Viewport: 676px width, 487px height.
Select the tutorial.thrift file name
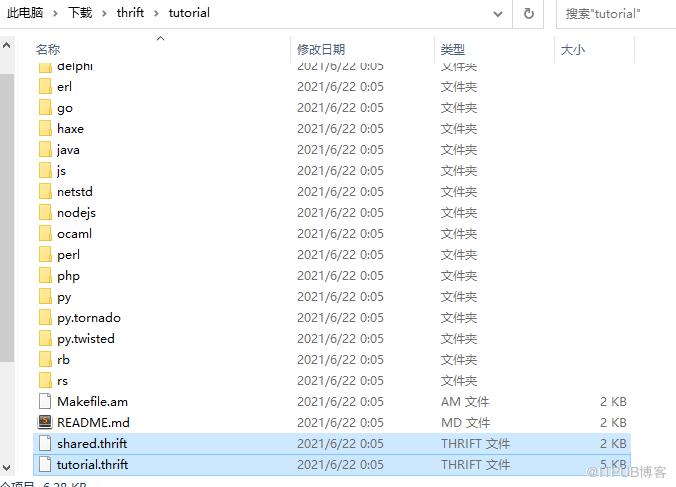coord(92,465)
